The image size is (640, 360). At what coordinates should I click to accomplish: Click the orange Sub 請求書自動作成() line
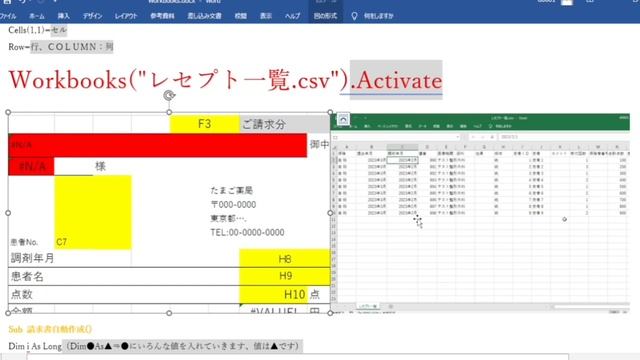(x=50, y=329)
